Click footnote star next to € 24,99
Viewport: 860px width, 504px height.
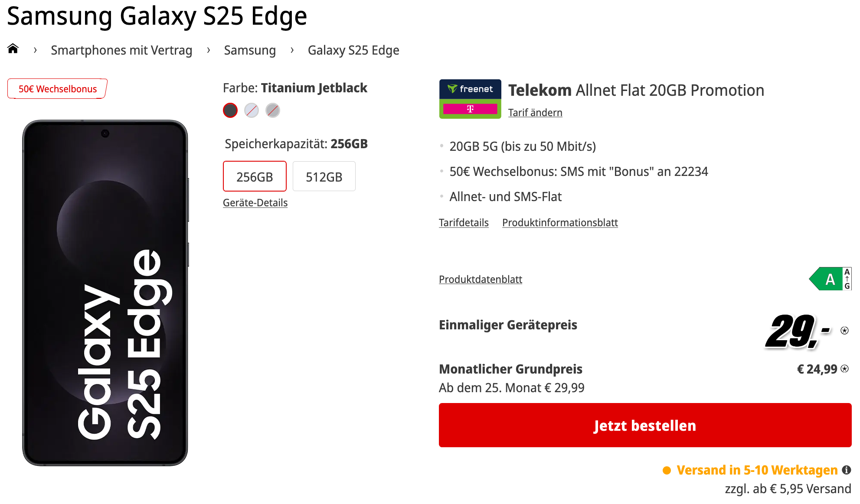point(844,369)
